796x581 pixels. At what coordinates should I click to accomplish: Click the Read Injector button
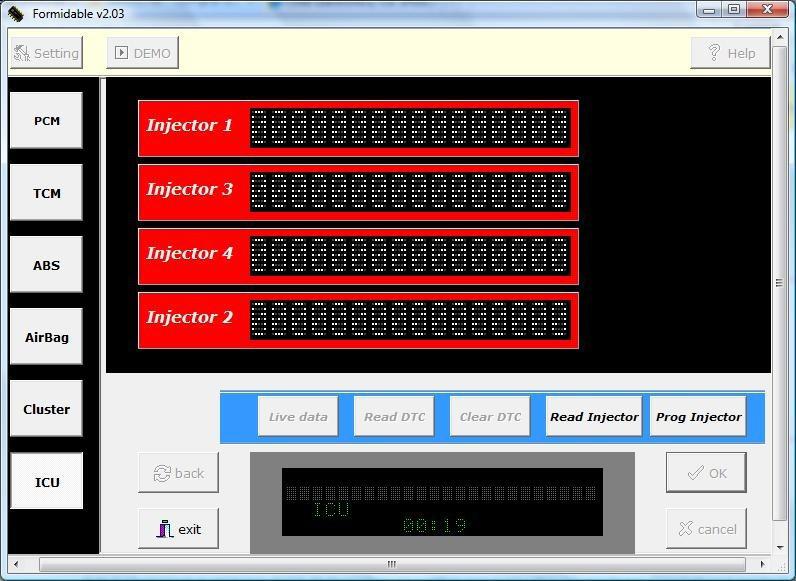click(x=594, y=417)
